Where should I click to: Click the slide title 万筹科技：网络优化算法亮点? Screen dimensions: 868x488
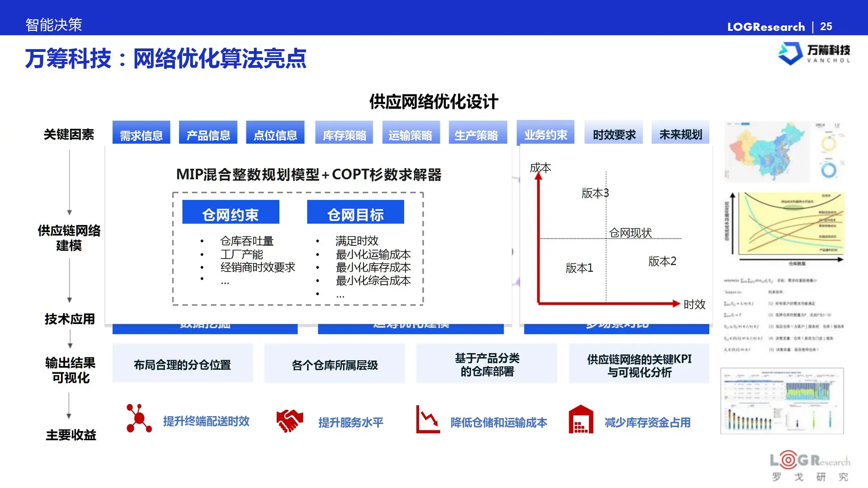click(x=165, y=59)
